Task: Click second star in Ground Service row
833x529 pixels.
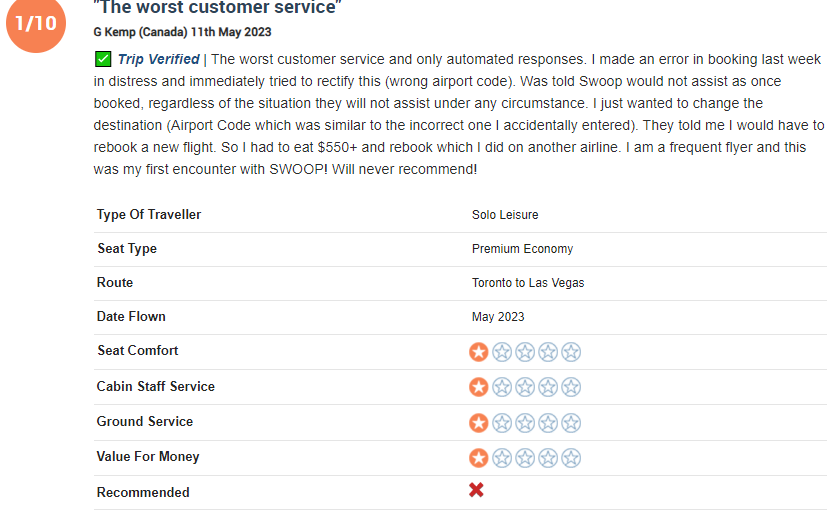Action: 502,423
